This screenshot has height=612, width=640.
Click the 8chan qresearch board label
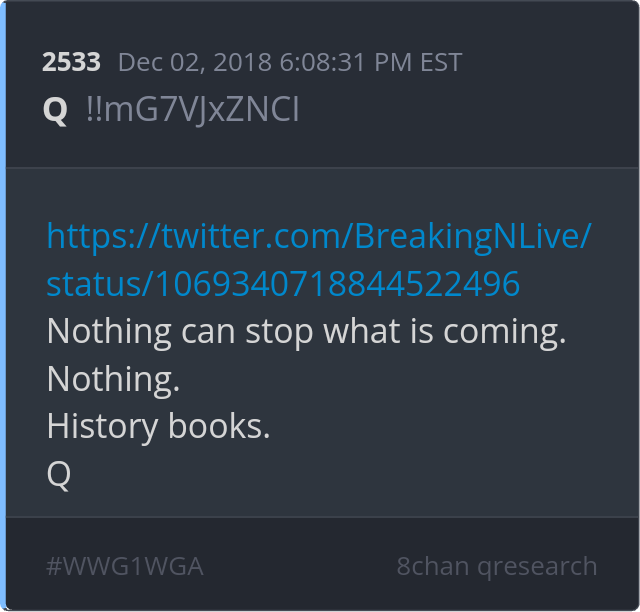tap(497, 567)
